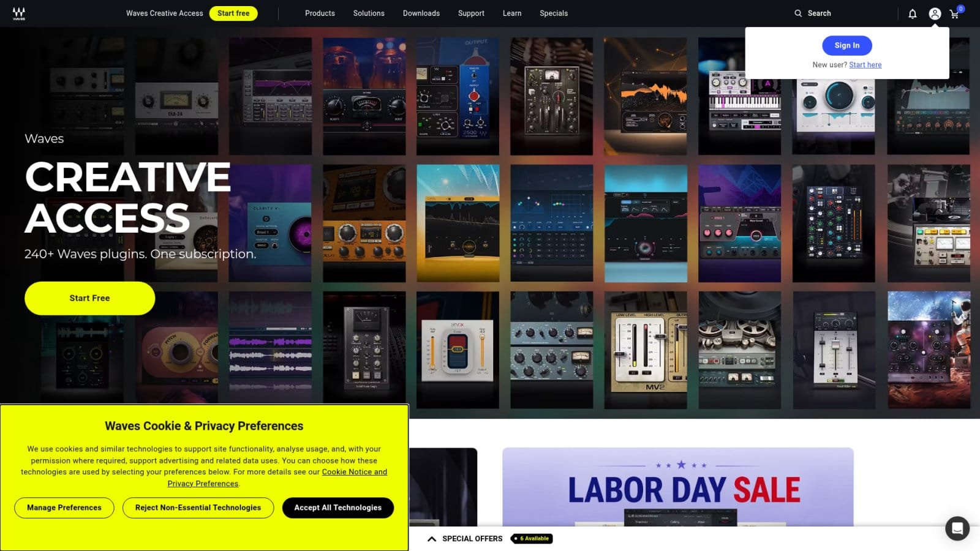Click the user account icon
This screenshot has width=980, height=551.
(935, 13)
